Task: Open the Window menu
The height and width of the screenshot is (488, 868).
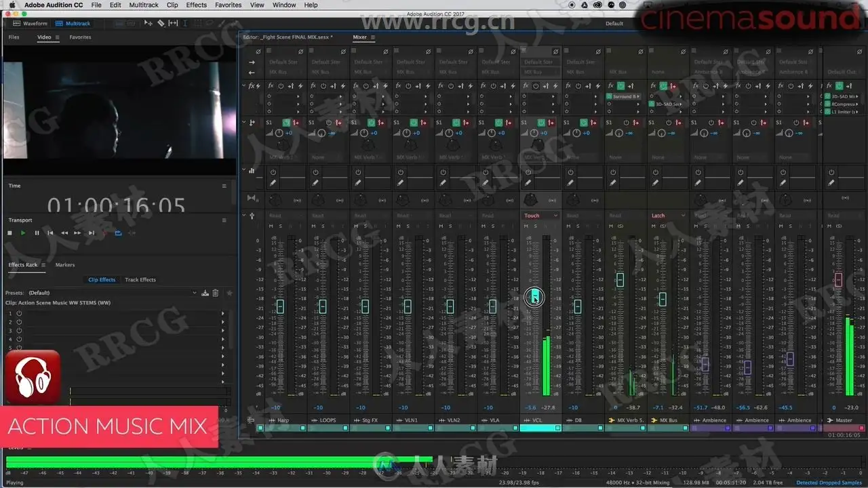Action: 284,5
